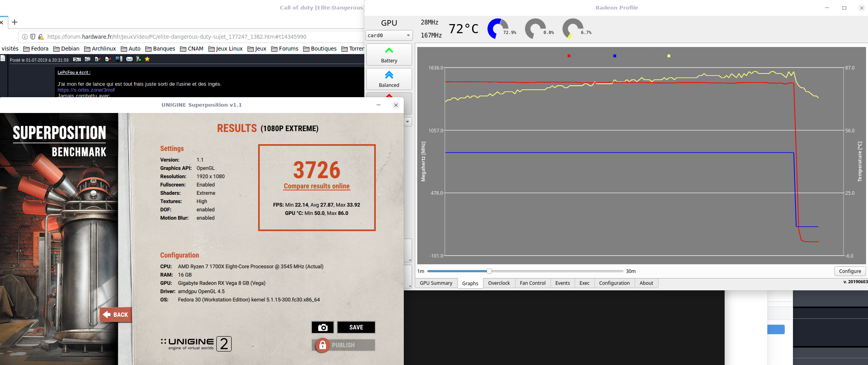Click the v. 20190603 version label
This screenshot has width=868, height=365.
(x=856, y=282)
